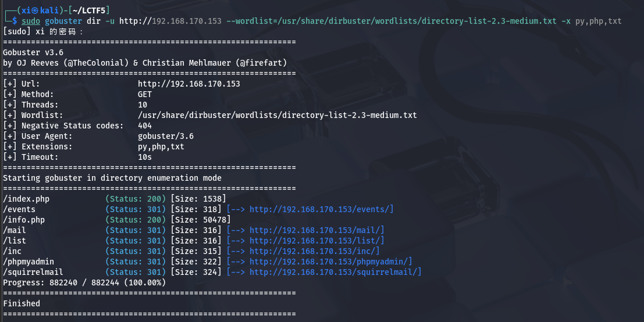Click the Timeout value '10s'
This screenshot has height=322, width=644.
pos(145,157)
